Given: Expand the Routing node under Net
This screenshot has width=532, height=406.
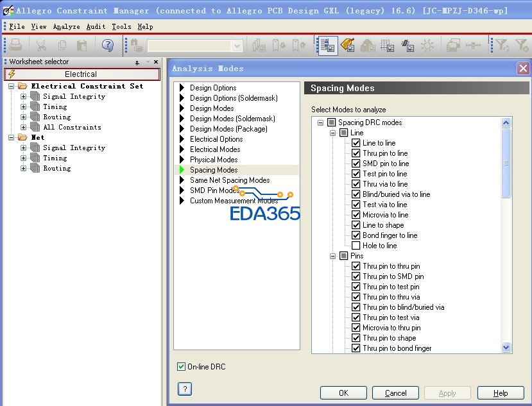Looking at the screenshot, I should pyautogui.click(x=23, y=168).
